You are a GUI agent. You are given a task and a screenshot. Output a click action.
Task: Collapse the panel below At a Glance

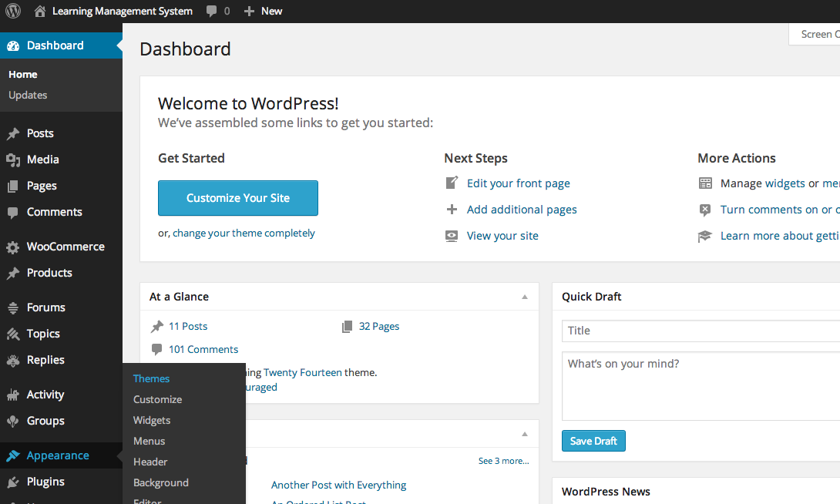click(525, 434)
